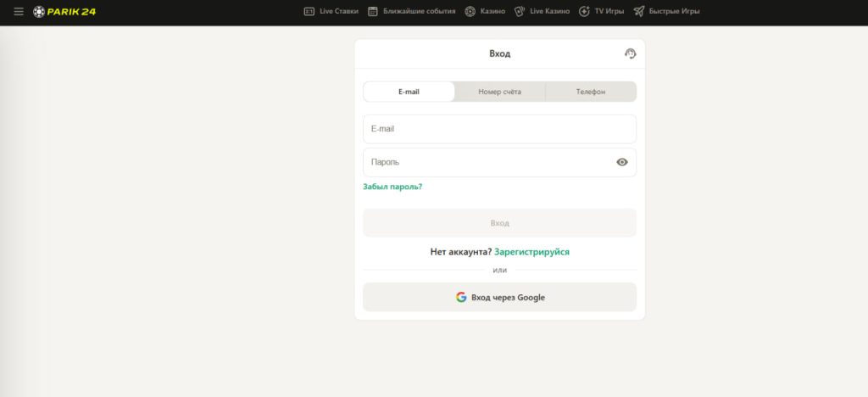Follow the Зарегистрируйся link
868x397 pixels.
pos(532,252)
